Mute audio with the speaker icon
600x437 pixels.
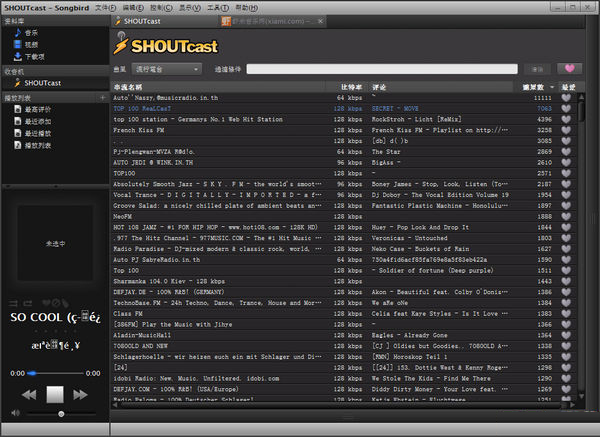(x=15, y=413)
